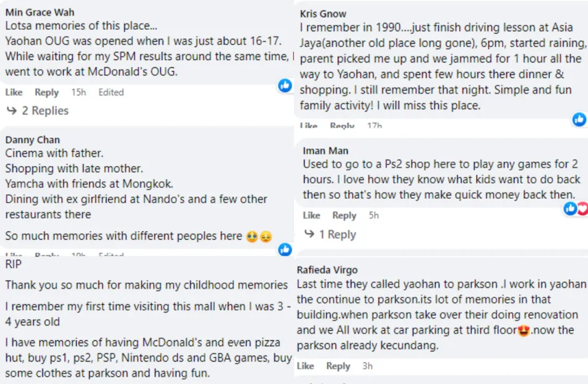Open Kris Gnow's profile name
Viewport: 588px width, 384px height.
click(323, 14)
